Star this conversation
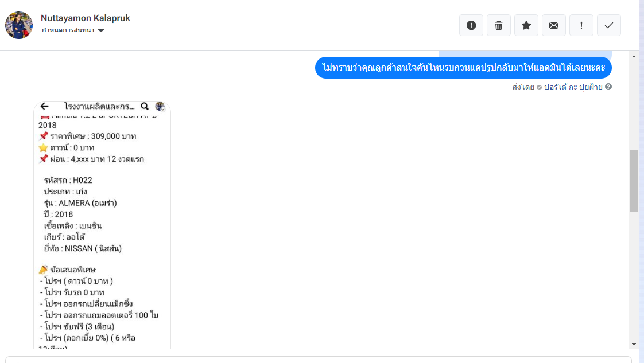Screen dimensions: 644x363 pyautogui.click(x=526, y=25)
